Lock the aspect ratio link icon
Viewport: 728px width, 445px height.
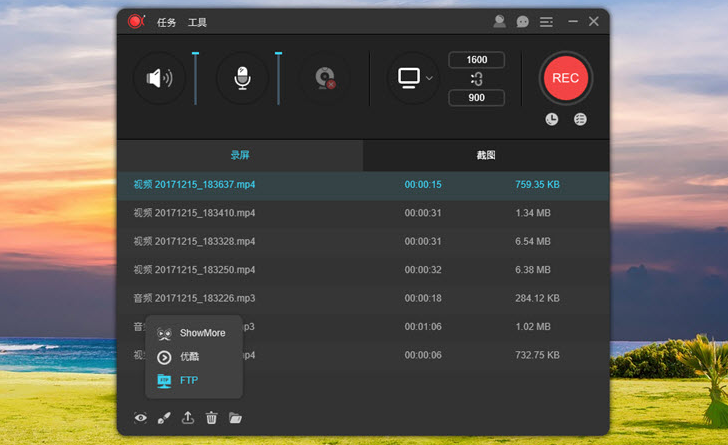click(476, 79)
